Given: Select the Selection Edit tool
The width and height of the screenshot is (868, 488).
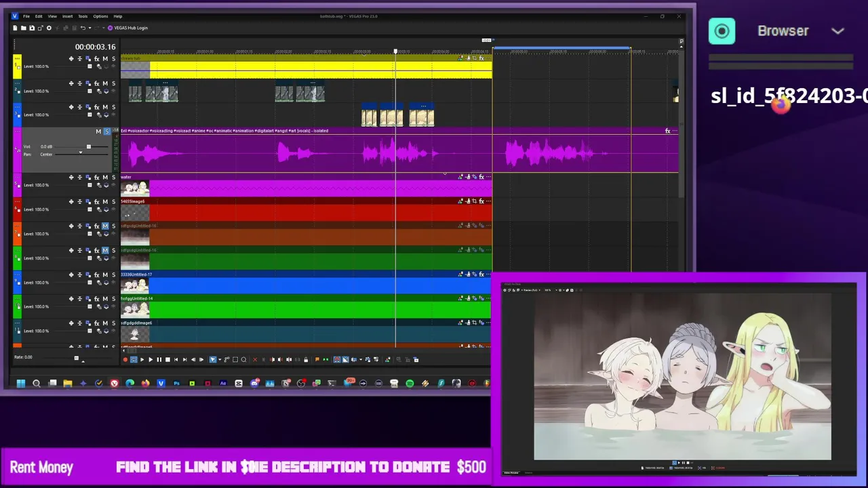Looking at the screenshot, I should (x=235, y=359).
